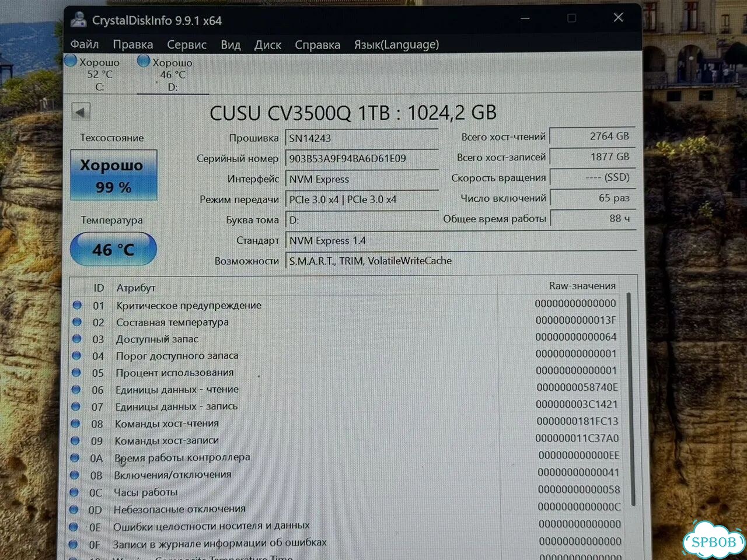Click the blue status dot for attribute 03

click(76, 338)
